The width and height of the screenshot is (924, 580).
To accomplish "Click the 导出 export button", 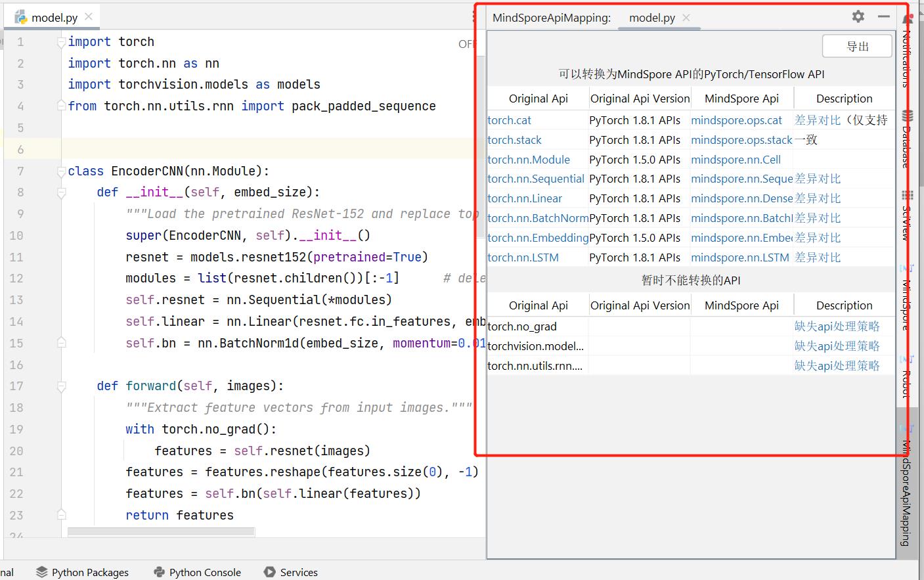I will click(x=857, y=46).
